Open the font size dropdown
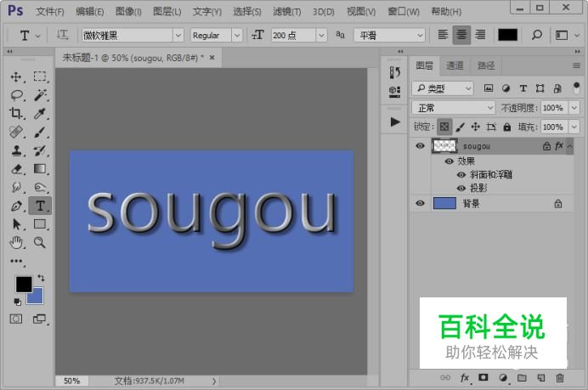 321,35
